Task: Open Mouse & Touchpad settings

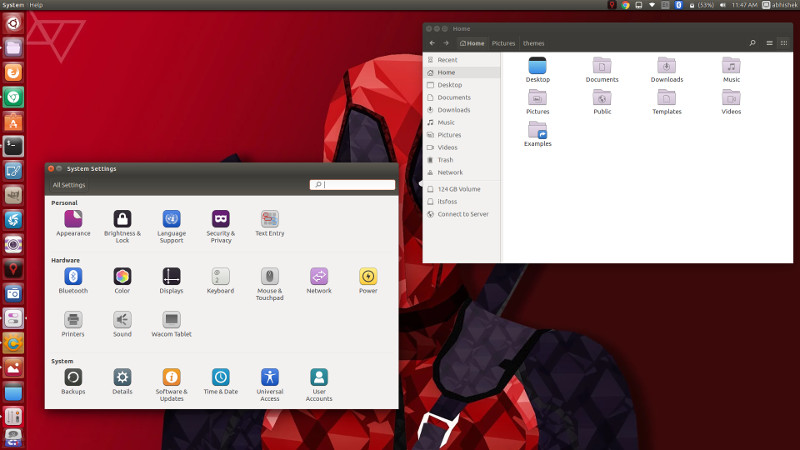Action: click(x=269, y=284)
